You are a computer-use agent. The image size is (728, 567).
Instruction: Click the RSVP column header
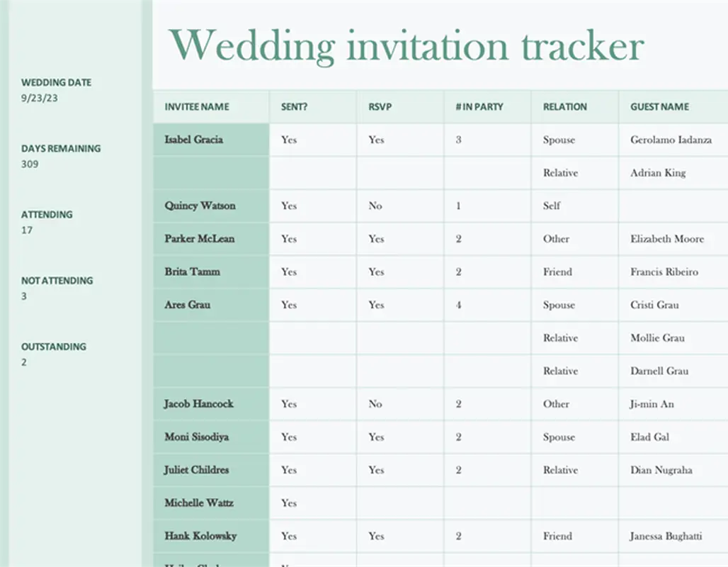(x=380, y=107)
